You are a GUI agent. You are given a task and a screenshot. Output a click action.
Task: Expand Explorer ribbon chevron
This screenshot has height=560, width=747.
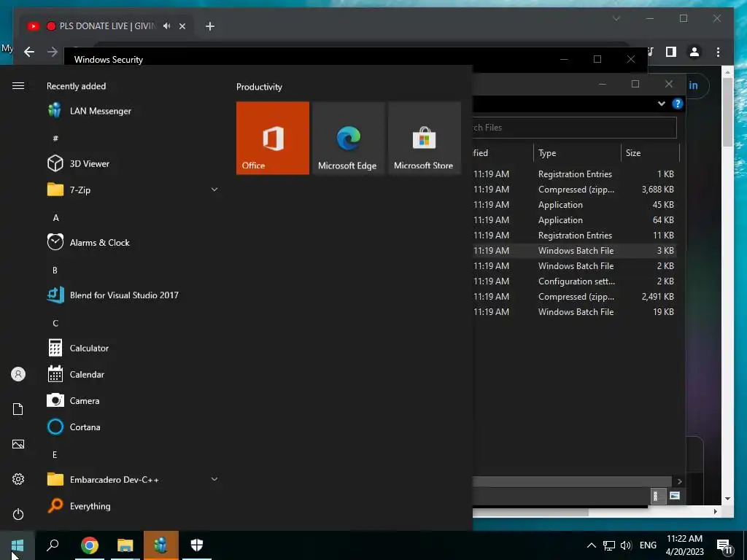tap(661, 104)
